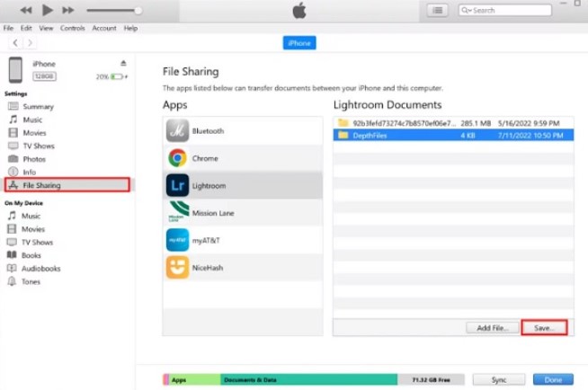Viewport: 588px width, 390px height.
Task: Select the NiceHash app icon
Action: tap(177, 268)
